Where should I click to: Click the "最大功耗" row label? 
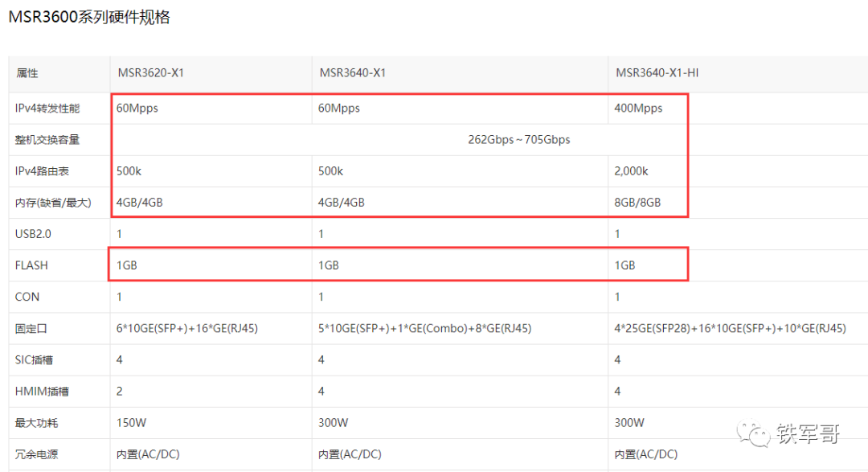click(36, 423)
